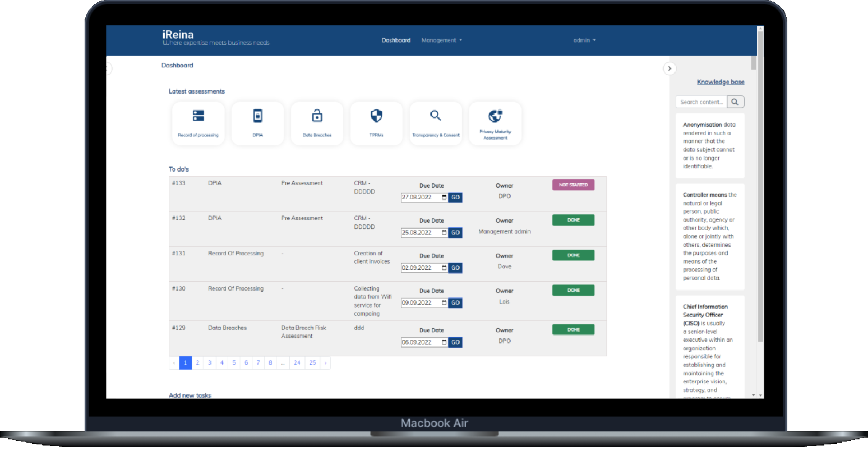The width and height of the screenshot is (868, 450).
Task: Click the 'Management admin' owner value
Action: click(x=505, y=232)
